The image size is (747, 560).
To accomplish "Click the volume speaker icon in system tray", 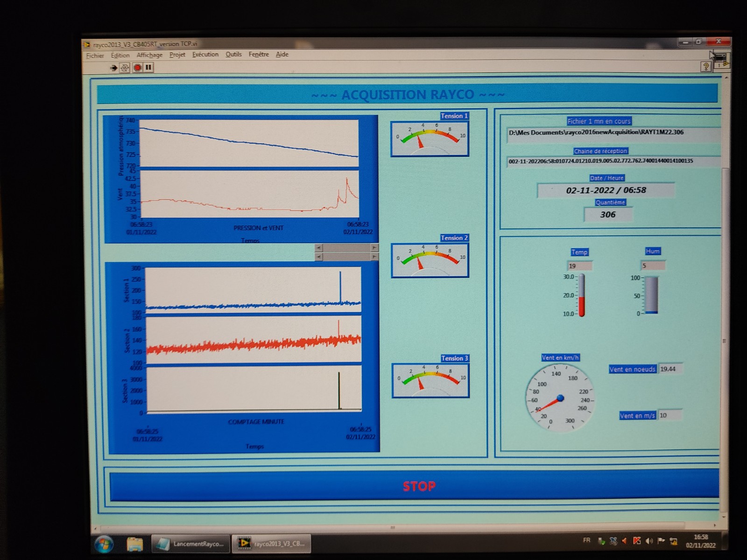I will pos(649,541).
